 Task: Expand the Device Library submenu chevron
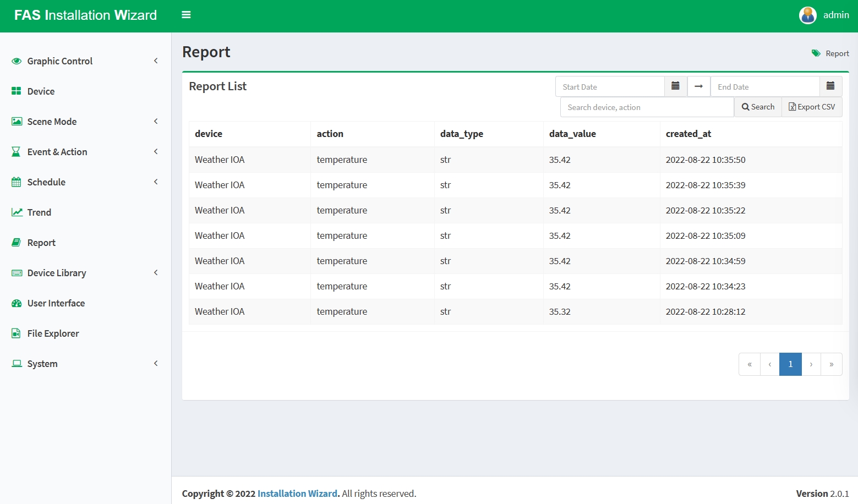click(156, 273)
